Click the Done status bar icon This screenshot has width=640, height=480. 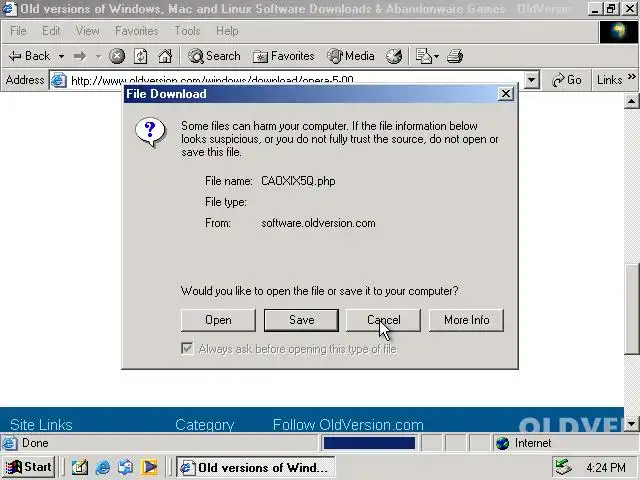10,443
